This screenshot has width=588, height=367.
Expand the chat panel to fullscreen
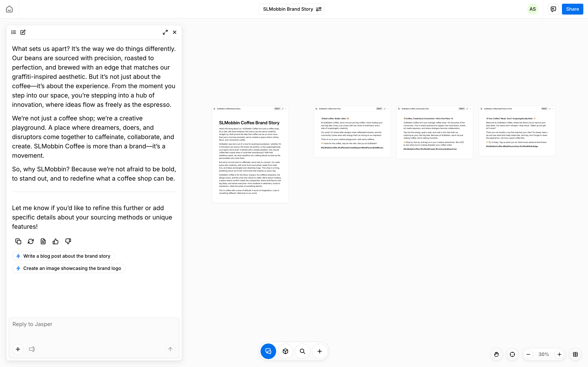click(165, 32)
